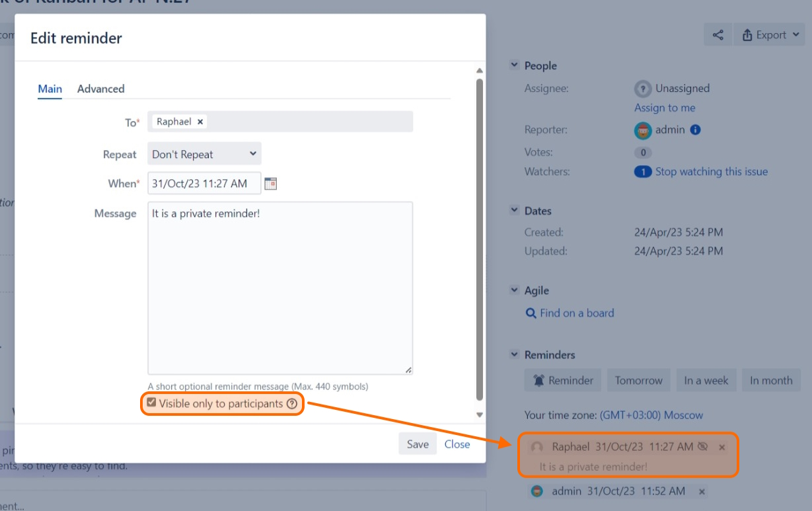
Task: Click the help icon beside Visible only to participants
Action: 292,404
